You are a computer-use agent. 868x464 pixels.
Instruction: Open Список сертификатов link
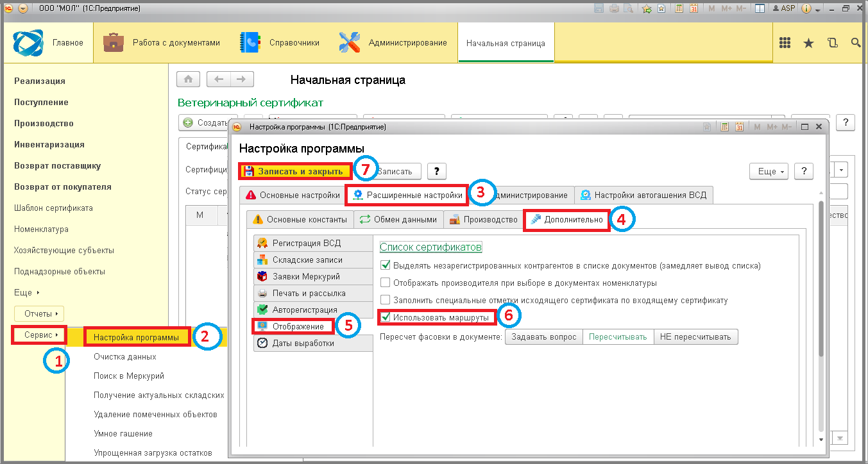pyautogui.click(x=430, y=247)
